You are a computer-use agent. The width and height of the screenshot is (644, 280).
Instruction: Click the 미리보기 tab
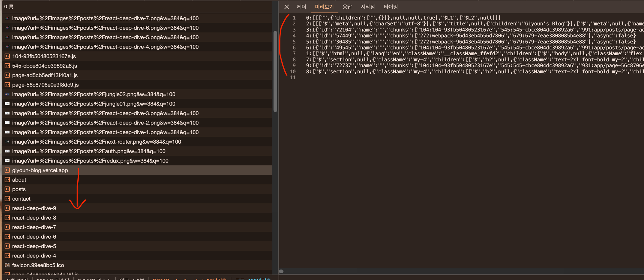pyautogui.click(x=324, y=7)
